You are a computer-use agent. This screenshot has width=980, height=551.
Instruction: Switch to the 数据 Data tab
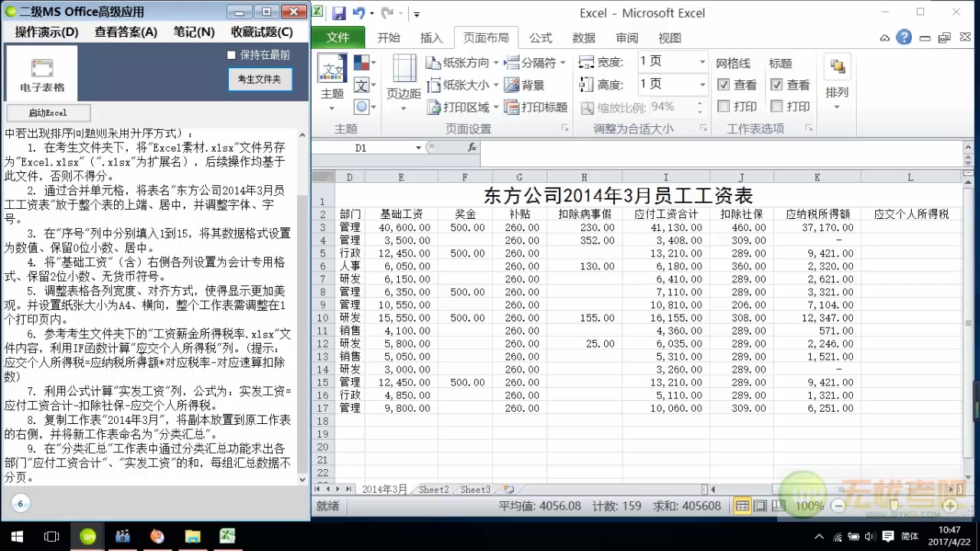(583, 37)
